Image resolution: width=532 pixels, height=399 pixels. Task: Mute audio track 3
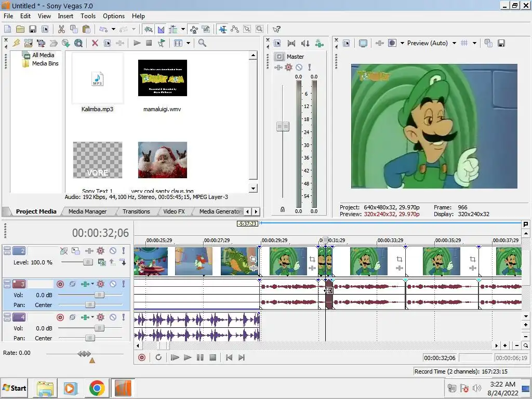coord(113,284)
